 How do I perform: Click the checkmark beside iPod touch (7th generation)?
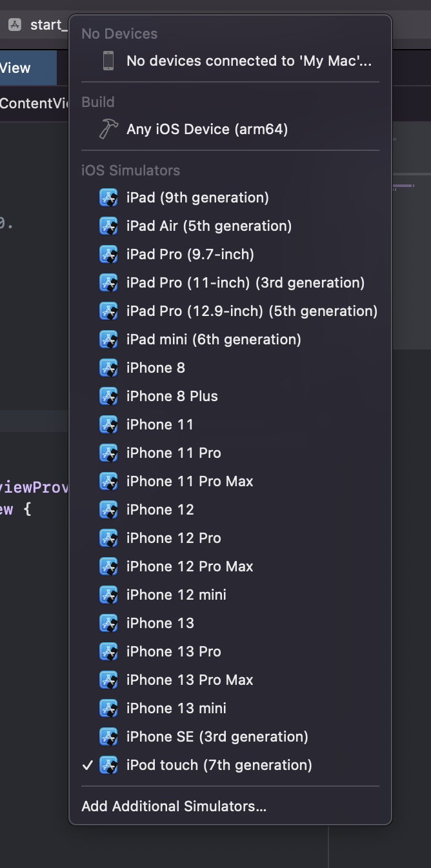click(x=88, y=765)
